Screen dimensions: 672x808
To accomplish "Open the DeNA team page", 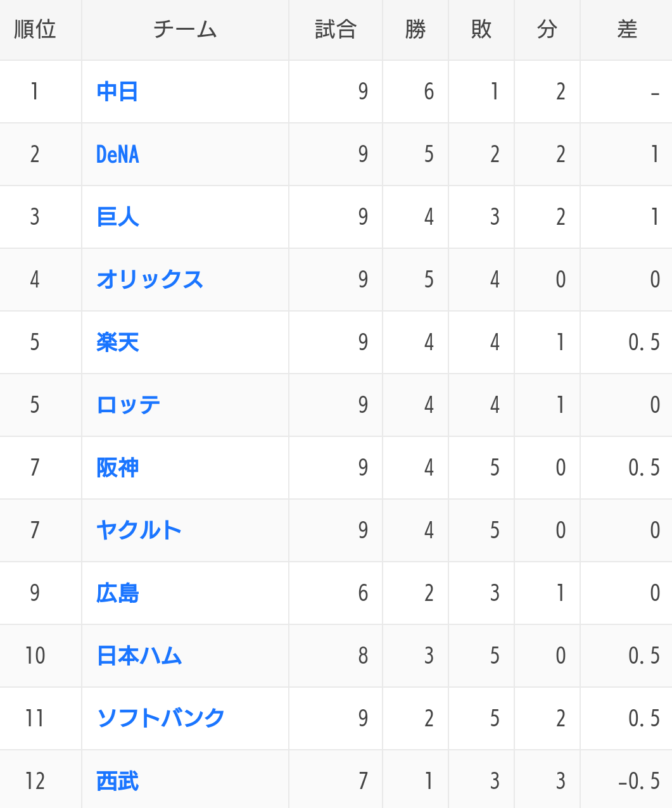I will [x=117, y=155].
